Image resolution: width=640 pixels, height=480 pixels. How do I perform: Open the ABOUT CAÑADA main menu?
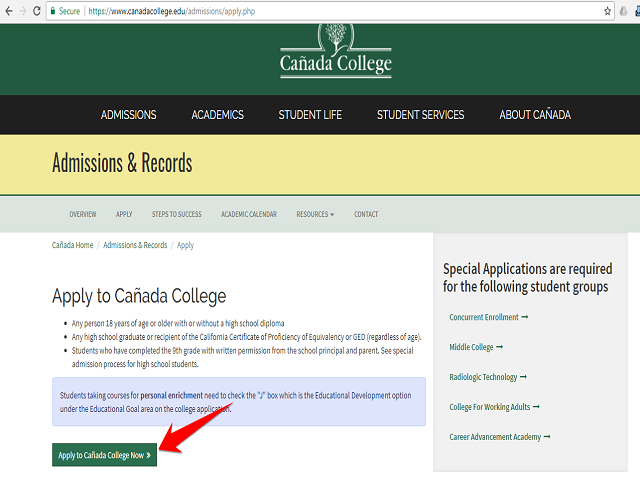click(535, 114)
